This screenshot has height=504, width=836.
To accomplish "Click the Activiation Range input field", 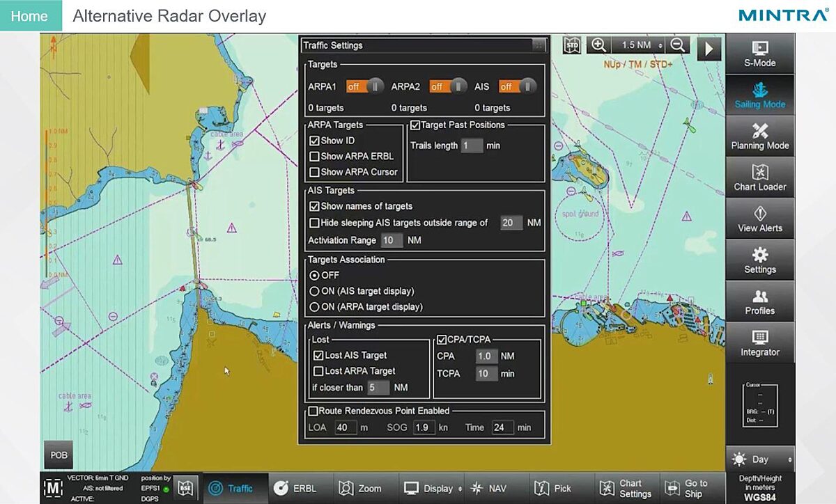I will pyautogui.click(x=392, y=240).
